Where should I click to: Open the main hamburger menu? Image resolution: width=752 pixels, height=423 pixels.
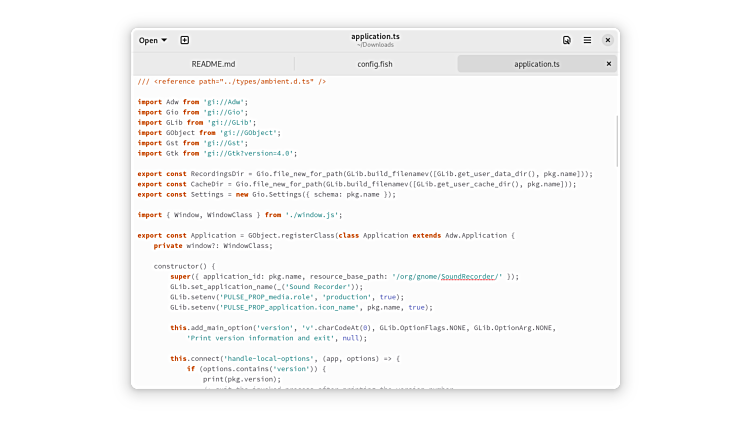(587, 40)
